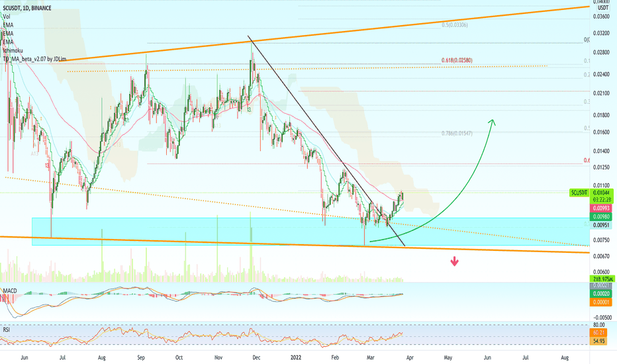Click the Mar label on time axis
Image resolution: width=617 pixels, height=364 pixels.
pos(370,357)
